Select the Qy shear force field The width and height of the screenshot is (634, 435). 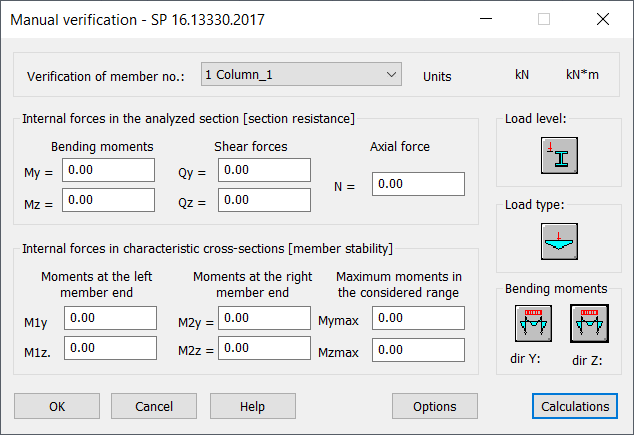pos(264,170)
